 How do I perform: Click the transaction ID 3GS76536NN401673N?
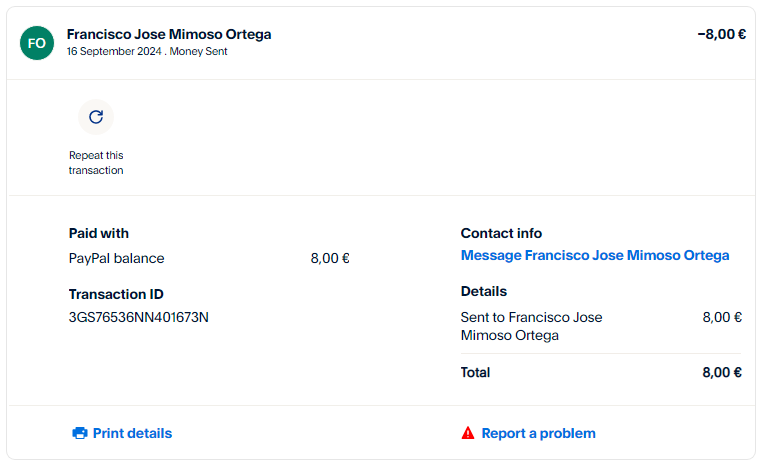(138, 317)
